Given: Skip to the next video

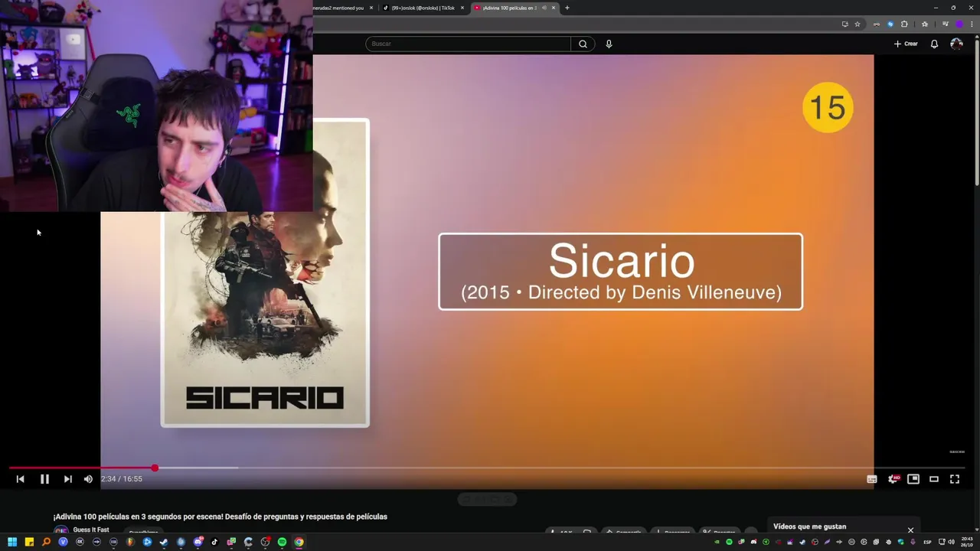Looking at the screenshot, I should (x=67, y=479).
